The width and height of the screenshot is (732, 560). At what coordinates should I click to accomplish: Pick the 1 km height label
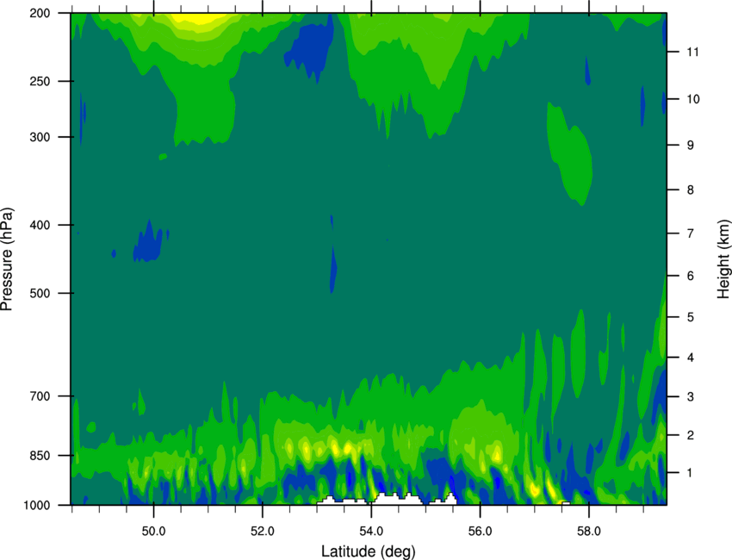[x=691, y=473]
